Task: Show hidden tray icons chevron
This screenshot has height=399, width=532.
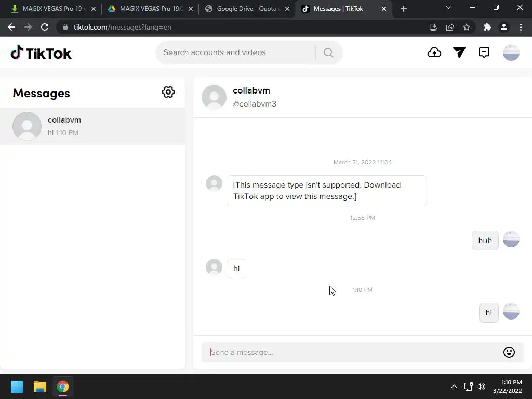Action: [x=454, y=387]
